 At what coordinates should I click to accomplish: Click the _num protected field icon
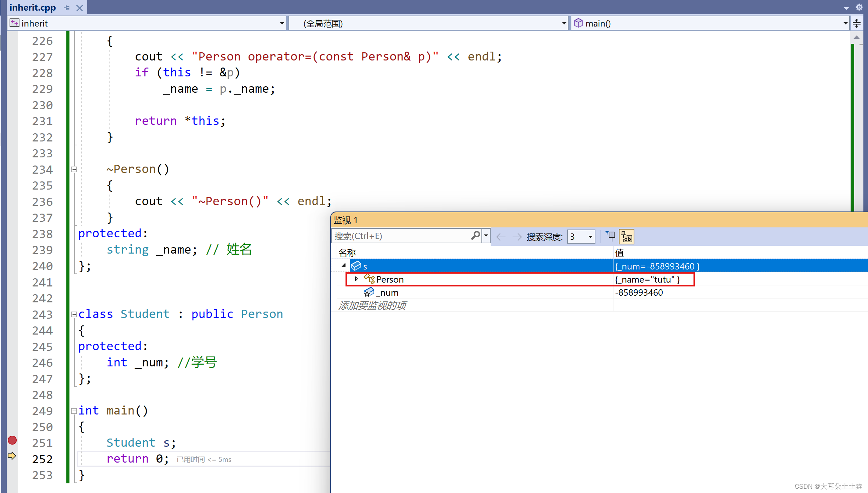click(x=369, y=292)
